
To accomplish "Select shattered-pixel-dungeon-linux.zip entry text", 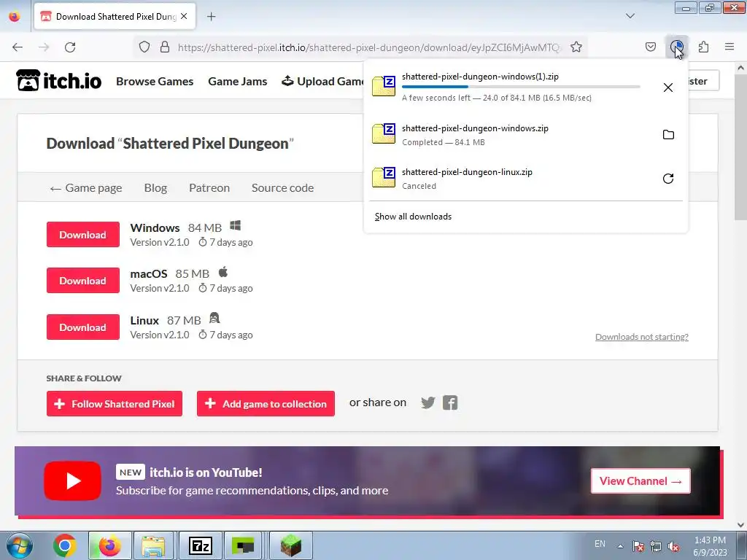I will 467,172.
